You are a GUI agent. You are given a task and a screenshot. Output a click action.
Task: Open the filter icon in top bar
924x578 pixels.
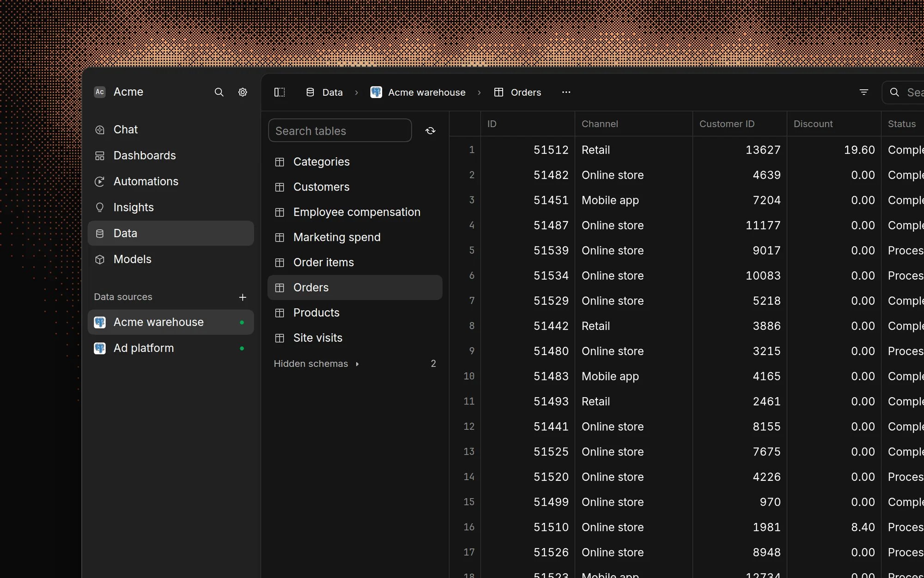(863, 92)
